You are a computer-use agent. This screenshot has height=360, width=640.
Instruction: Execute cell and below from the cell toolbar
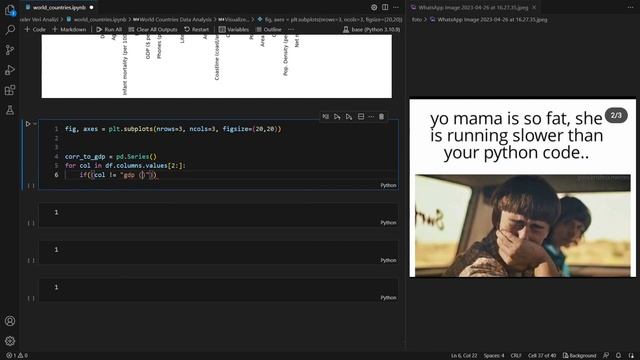point(349,117)
